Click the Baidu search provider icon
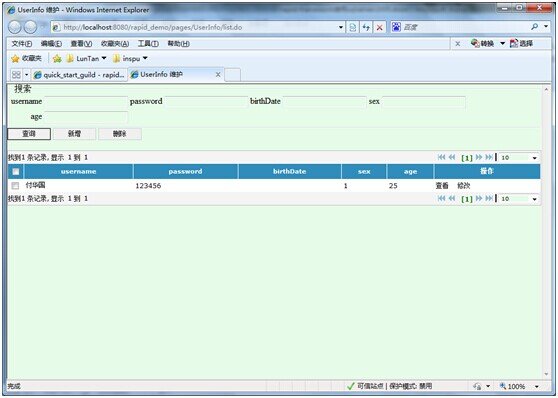Screen dimensions: 558x398 click(x=396, y=27)
